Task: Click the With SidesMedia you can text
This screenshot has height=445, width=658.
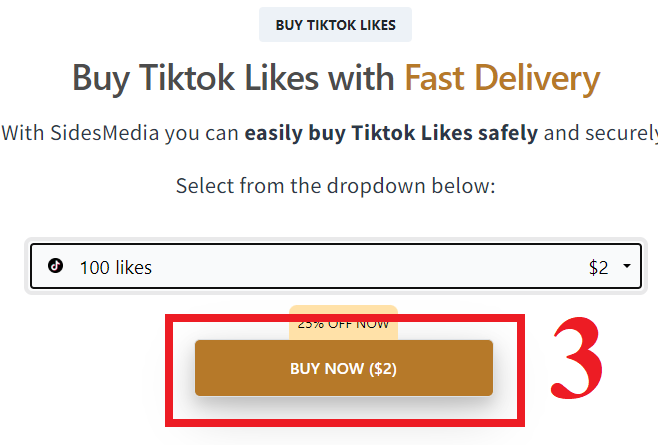Action: (120, 133)
